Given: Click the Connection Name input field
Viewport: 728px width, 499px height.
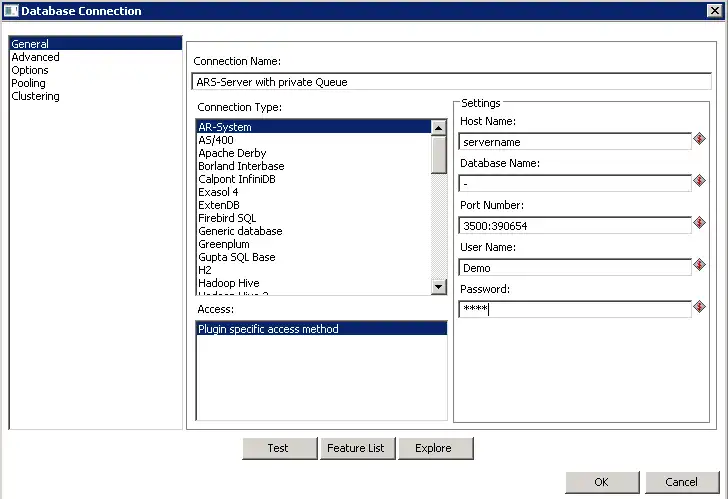Looking at the screenshot, I should 451,82.
